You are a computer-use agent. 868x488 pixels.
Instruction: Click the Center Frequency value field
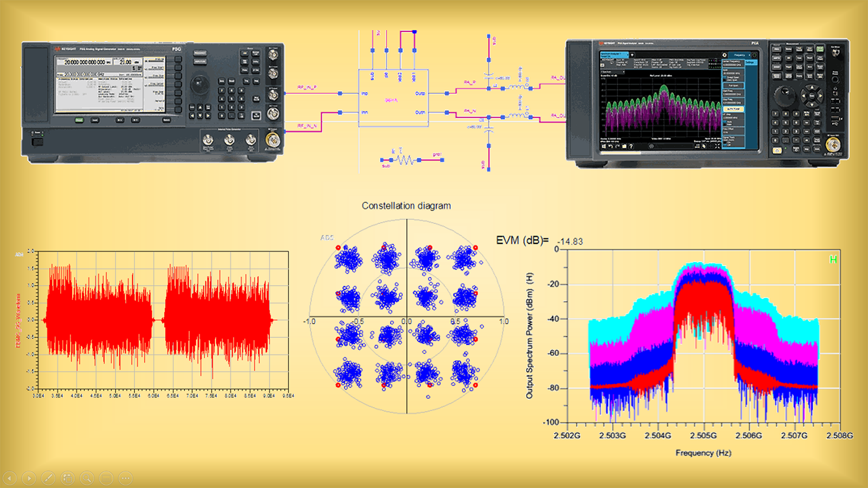pyautogui.click(x=733, y=64)
